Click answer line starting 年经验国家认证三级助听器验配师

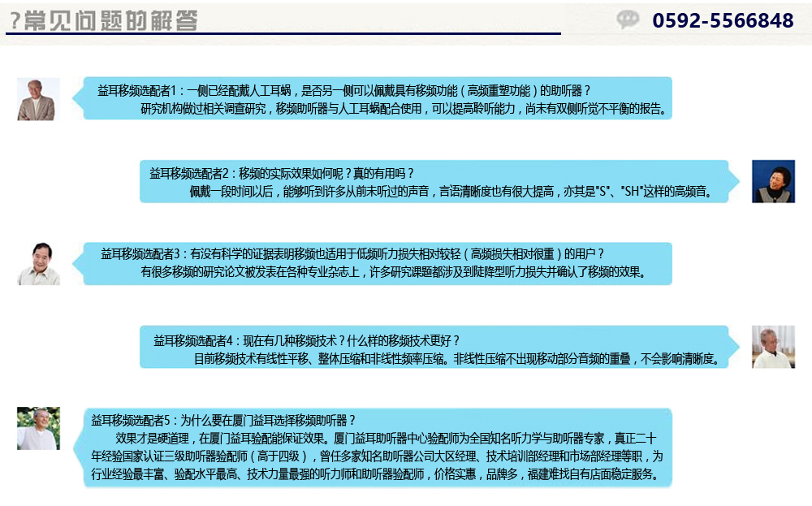(x=377, y=456)
